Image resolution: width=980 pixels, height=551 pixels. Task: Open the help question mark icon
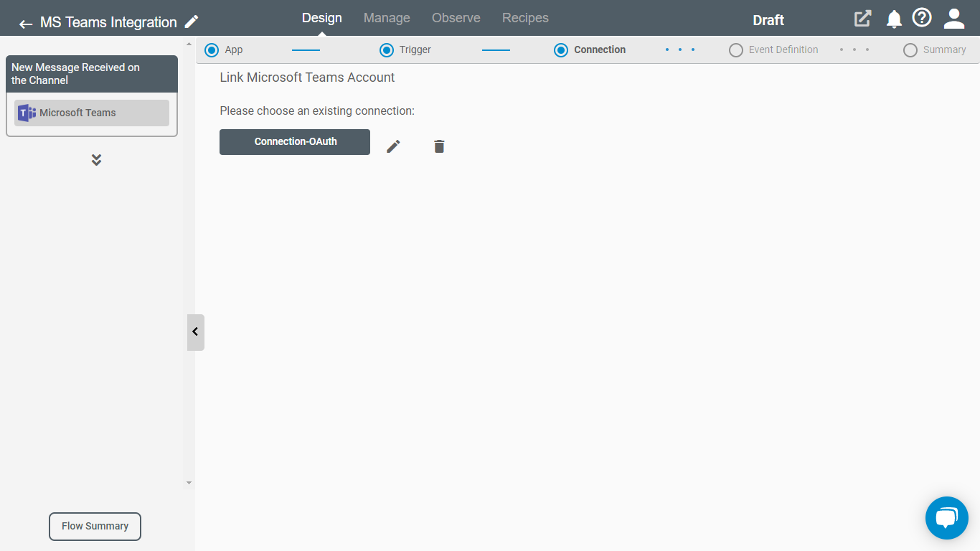tap(922, 18)
